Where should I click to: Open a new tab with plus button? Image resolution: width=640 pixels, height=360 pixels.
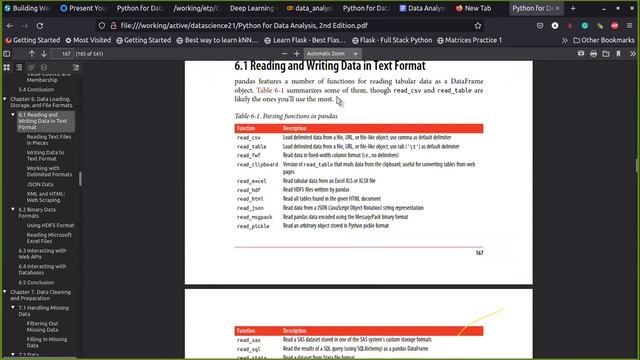(573, 8)
